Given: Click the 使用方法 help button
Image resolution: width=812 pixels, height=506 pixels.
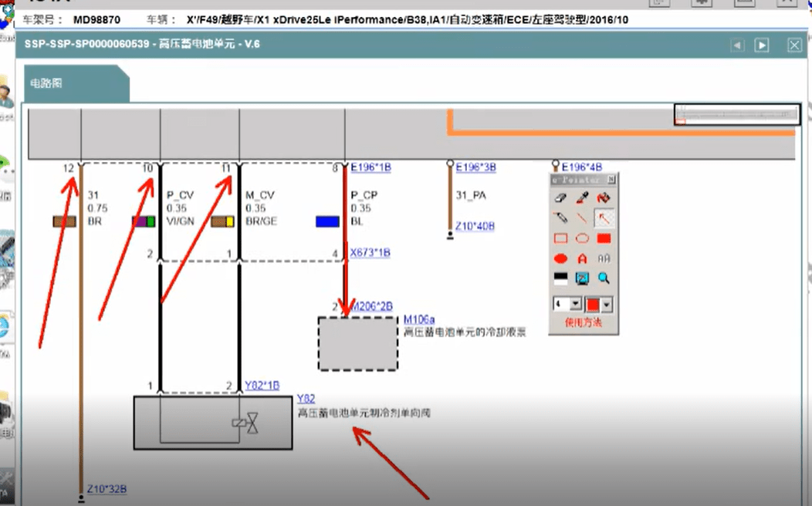Looking at the screenshot, I should [x=583, y=321].
